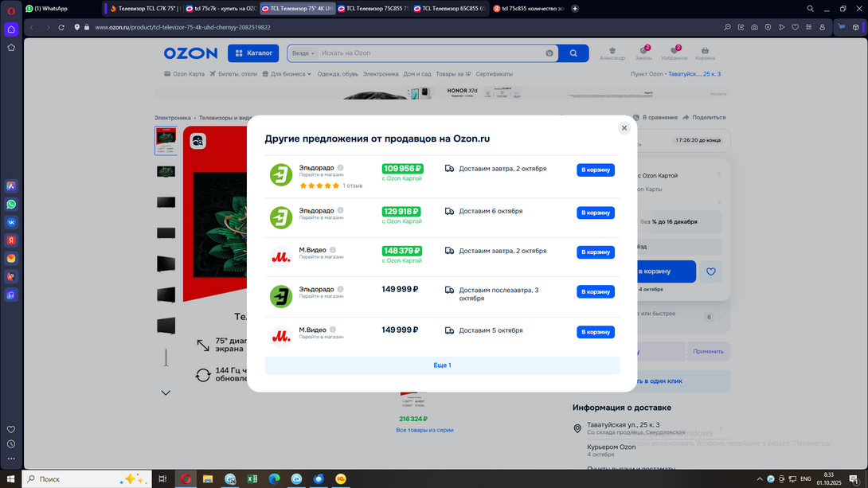Open Excel from the Windows taskbar
This screenshot has width=868, height=488.
[252, 479]
